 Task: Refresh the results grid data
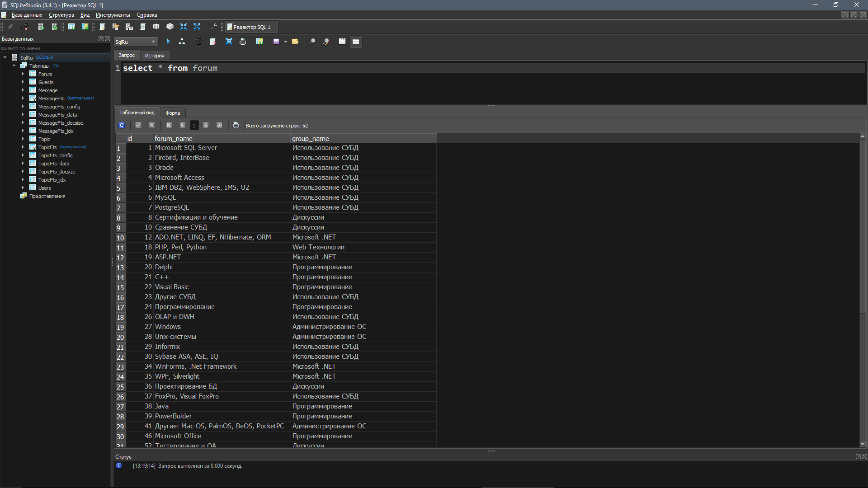[122, 125]
